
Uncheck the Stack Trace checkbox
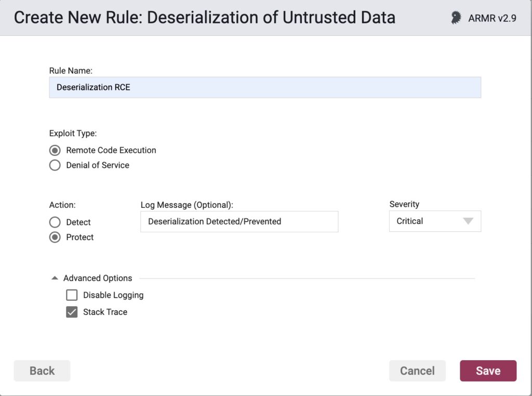(x=71, y=312)
